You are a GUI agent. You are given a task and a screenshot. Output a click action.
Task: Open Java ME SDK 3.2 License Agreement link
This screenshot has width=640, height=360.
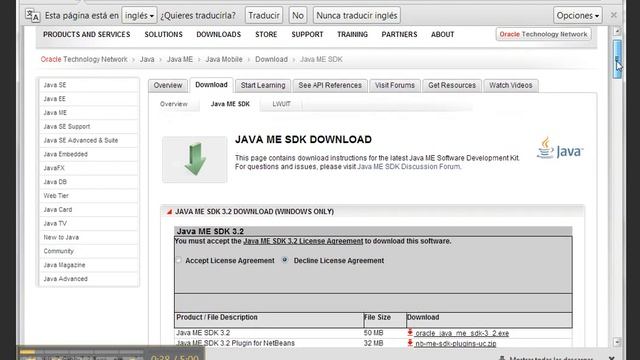pos(303,241)
